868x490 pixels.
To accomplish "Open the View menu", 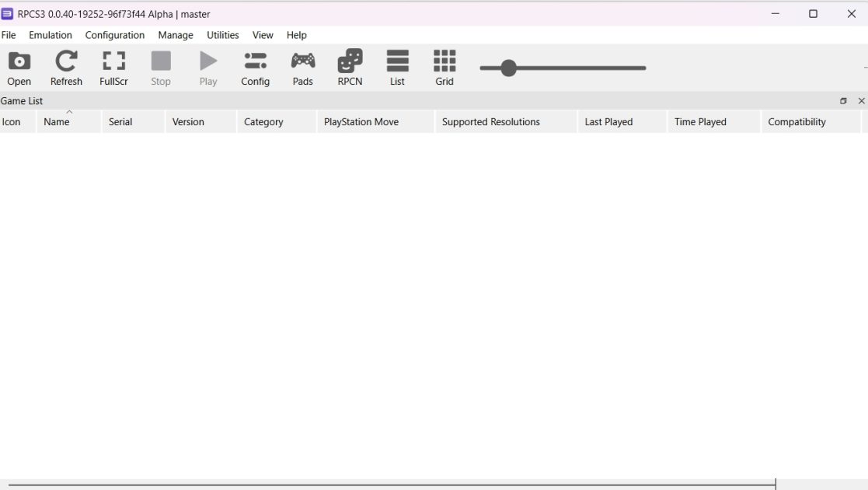I will pyautogui.click(x=263, y=35).
